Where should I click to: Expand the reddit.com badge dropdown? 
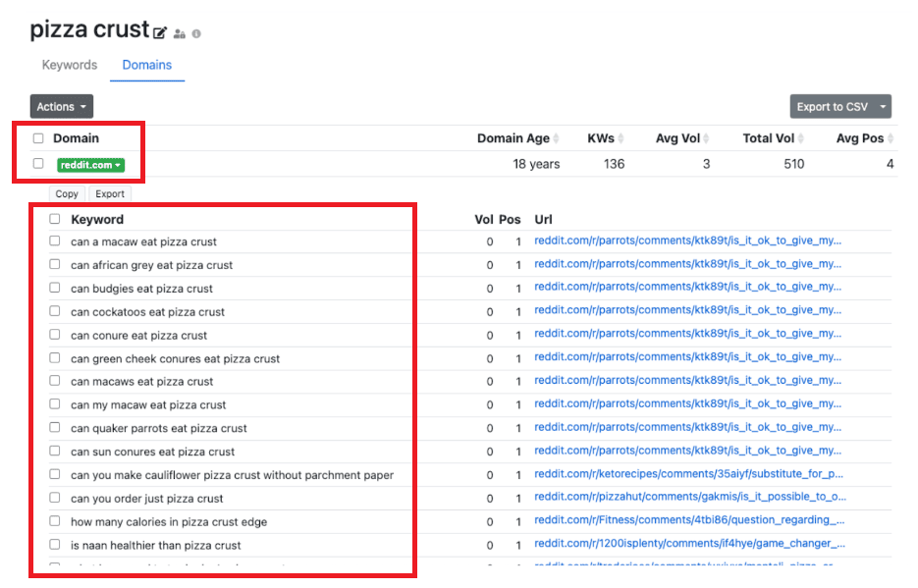(119, 164)
